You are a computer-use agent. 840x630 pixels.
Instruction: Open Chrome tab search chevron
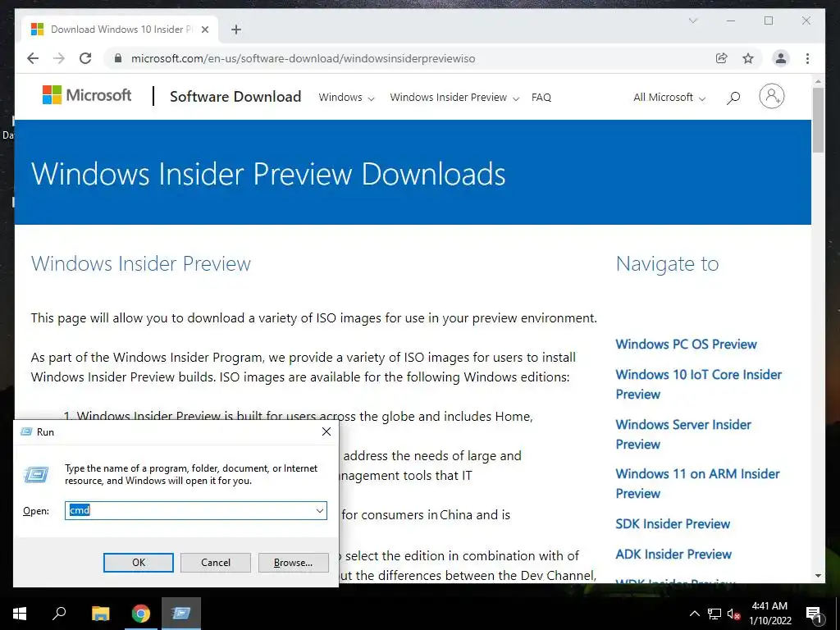pyautogui.click(x=692, y=21)
